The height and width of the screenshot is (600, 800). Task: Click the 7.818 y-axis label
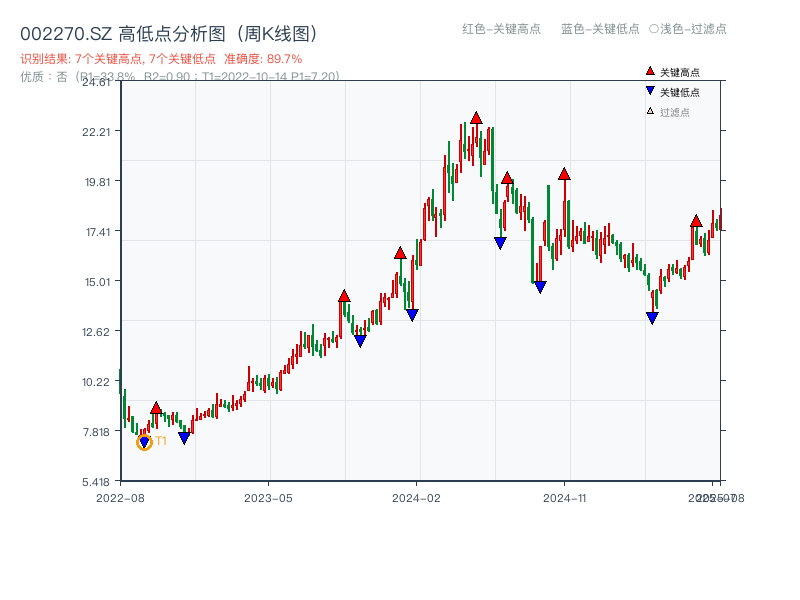click(x=96, y=432)
